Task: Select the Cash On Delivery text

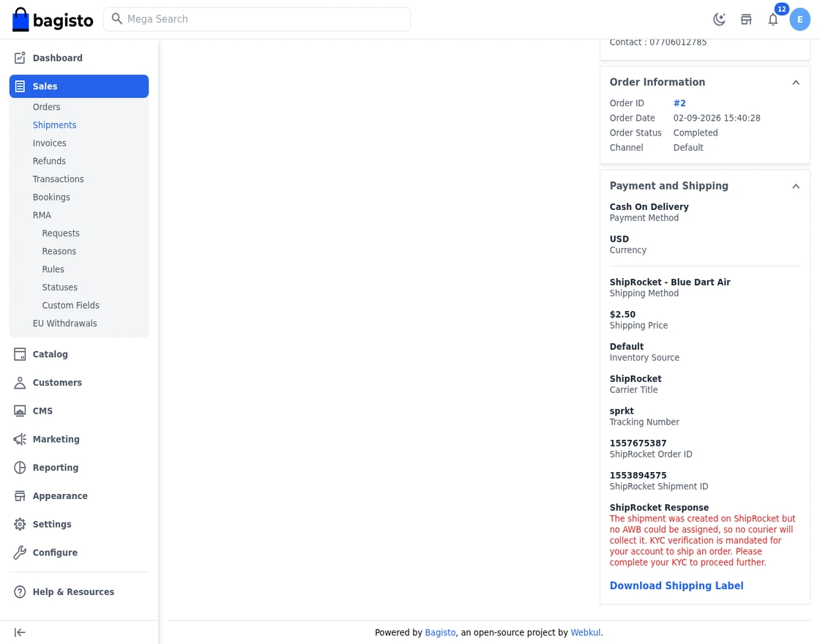Action: pos(649,207)
